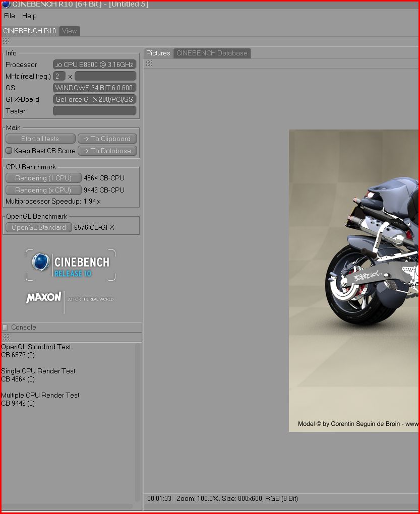Click the 9449 CB-CPU score text
The width and height of the screenshot is (420, 514).
tap(104, 190)
